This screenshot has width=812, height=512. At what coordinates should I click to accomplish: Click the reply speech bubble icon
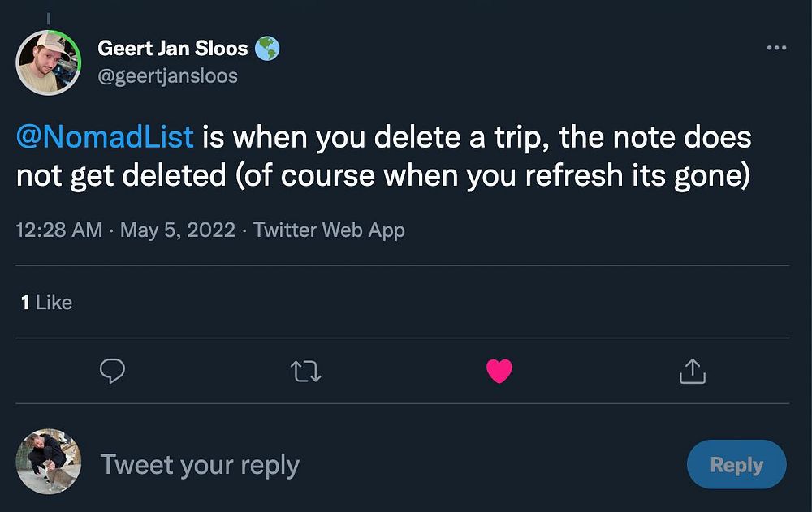tap(112, 372)
